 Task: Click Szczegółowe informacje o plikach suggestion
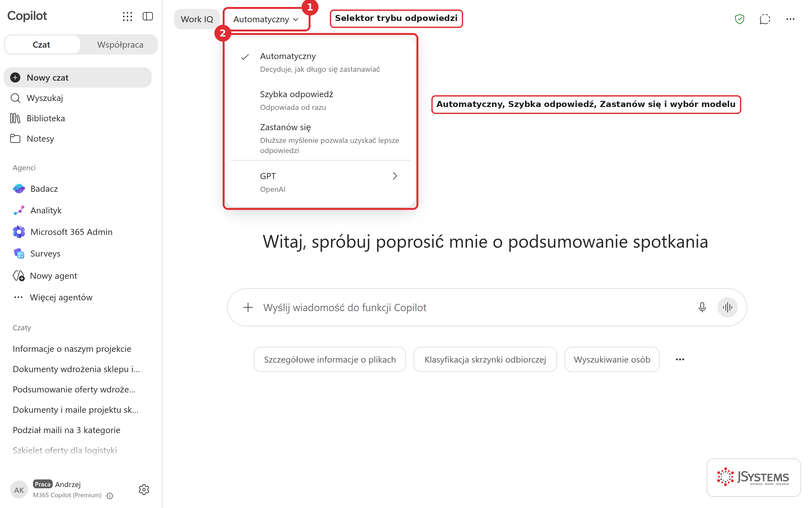(x=330, y=359)
